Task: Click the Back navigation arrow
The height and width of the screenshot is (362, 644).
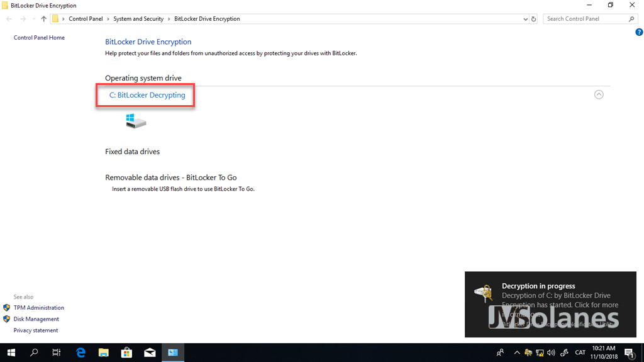Action: point(9,19)
